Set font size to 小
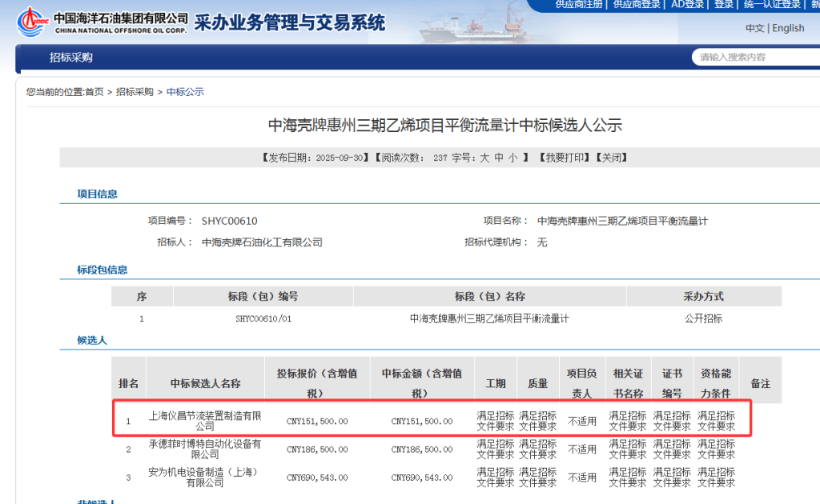Image resolution: width=820 pixels, height=504 pixels. tap(512, 158)
